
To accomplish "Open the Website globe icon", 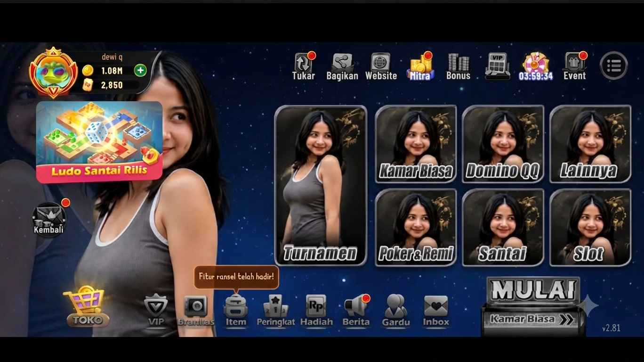I will (381, 66).
